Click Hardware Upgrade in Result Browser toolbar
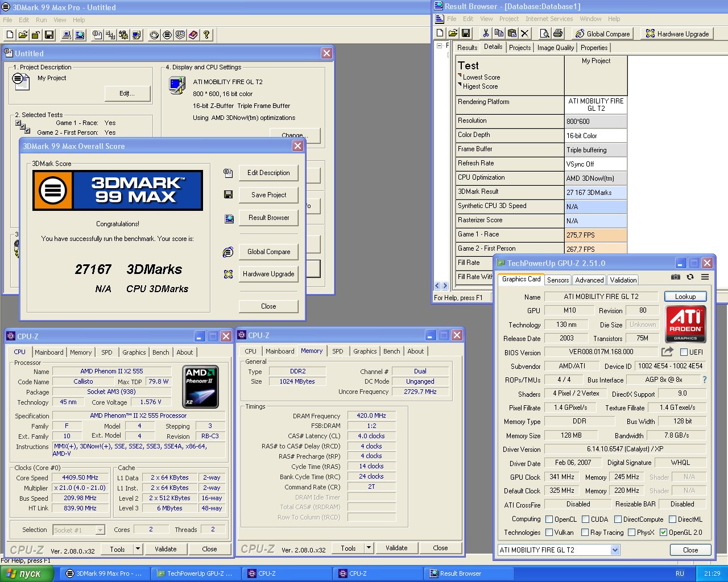728x582 pixels. click(677, 34)
